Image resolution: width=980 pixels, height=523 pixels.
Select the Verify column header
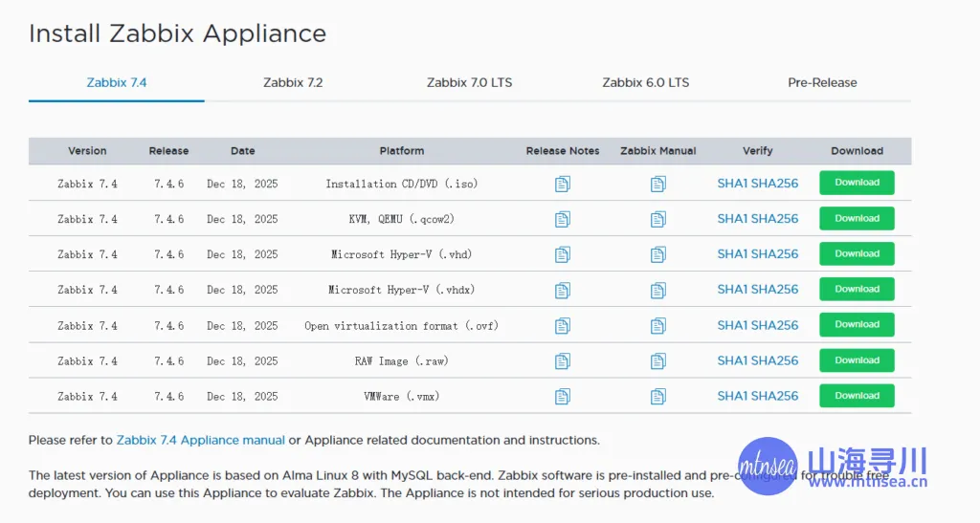758,151
